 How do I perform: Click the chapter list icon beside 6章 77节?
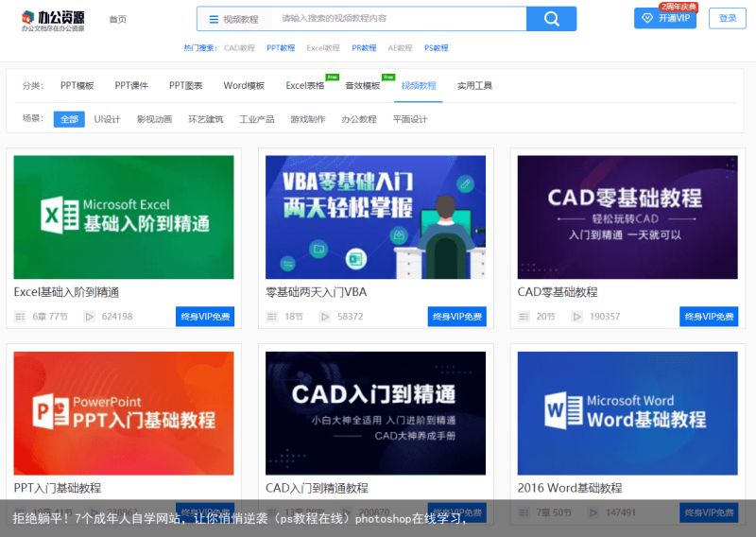click(x=20, y=317)
